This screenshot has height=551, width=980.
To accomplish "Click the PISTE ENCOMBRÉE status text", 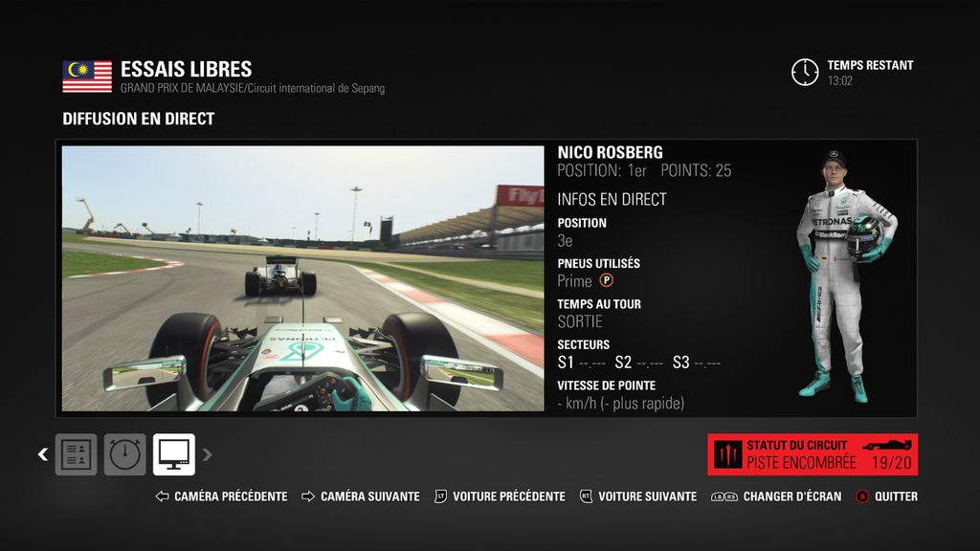I will tap(801, 463).
